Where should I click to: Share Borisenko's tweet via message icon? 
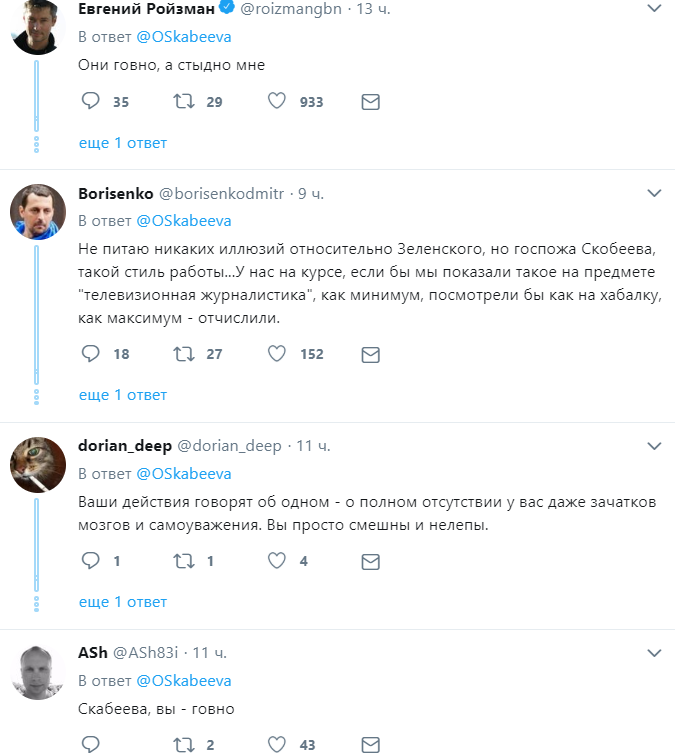(x=370, y=354)
